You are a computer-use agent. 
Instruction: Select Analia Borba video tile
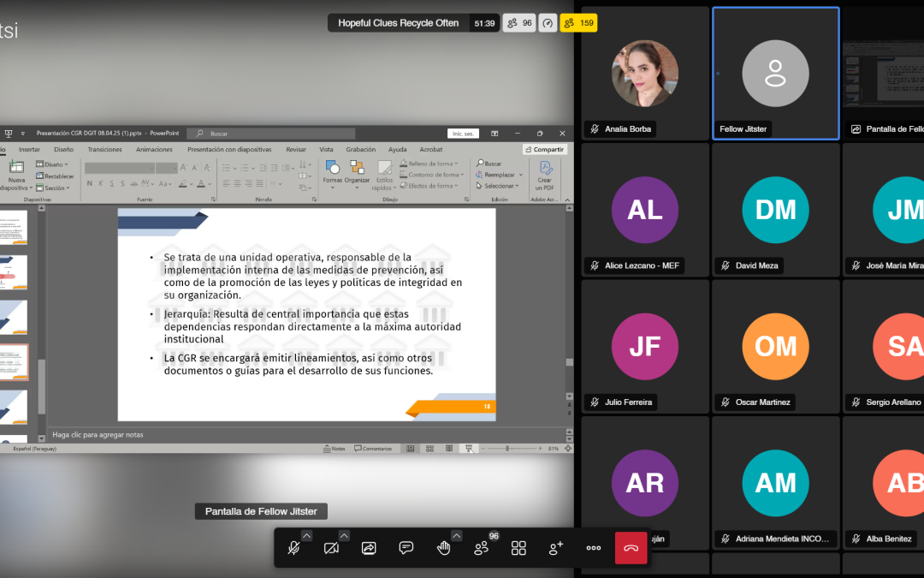pyautogui.click(x=645, y=74)
